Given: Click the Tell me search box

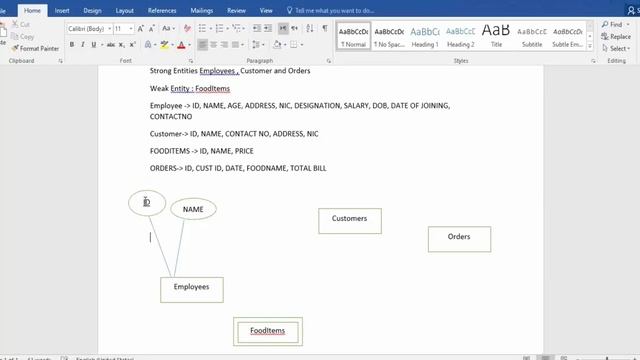Looking at the screenshot, I should coord(331,11).
